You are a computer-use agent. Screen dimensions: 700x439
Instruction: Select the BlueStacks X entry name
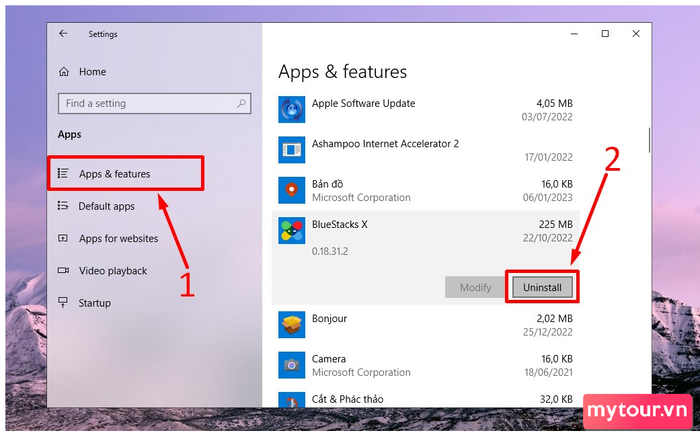(340, 225)
